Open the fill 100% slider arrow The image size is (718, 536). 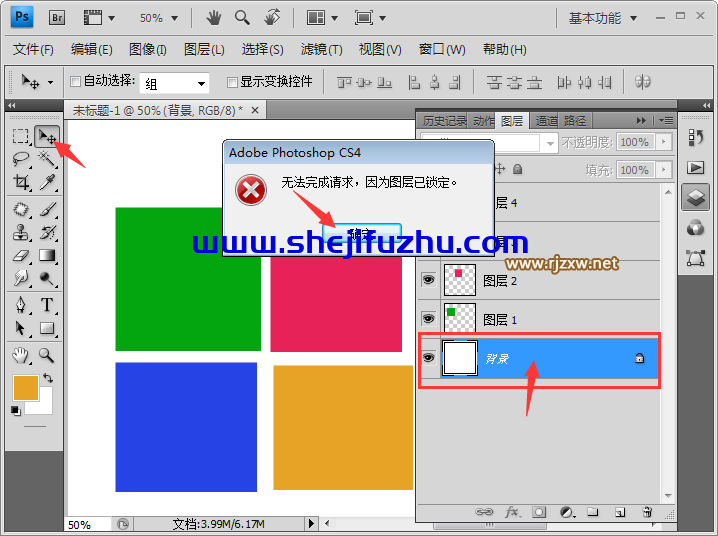click(x=664, y=170)
